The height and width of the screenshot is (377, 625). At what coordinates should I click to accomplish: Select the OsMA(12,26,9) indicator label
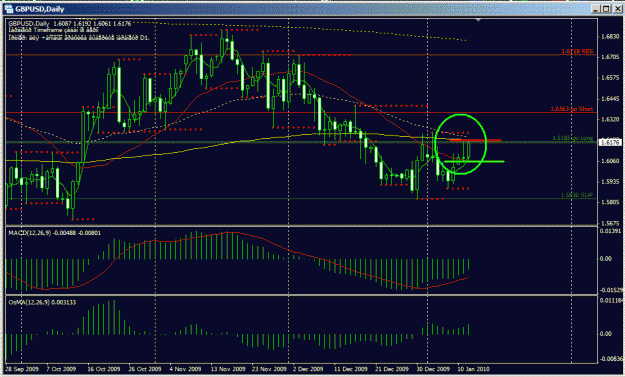[x=42, y=302]
